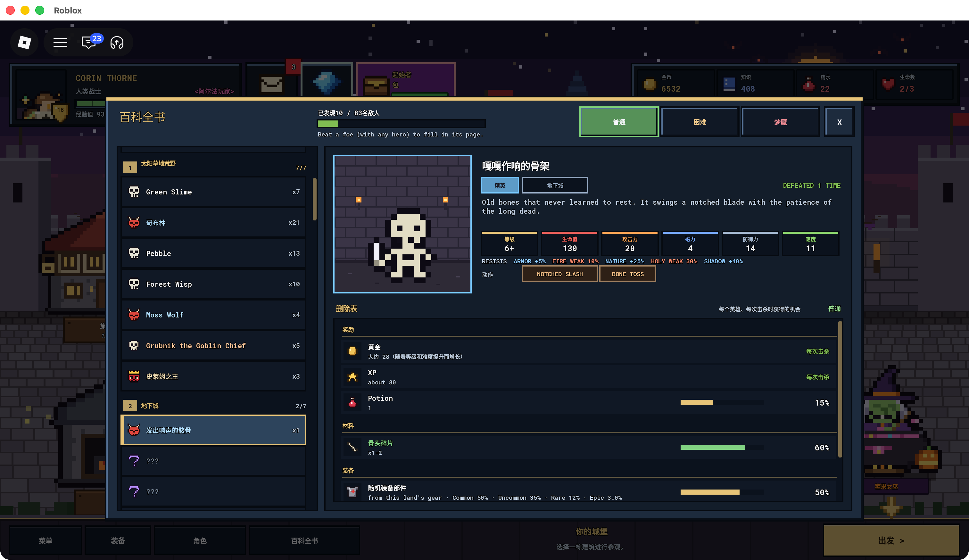Open the starter pack chest icon

coord(376,85)
